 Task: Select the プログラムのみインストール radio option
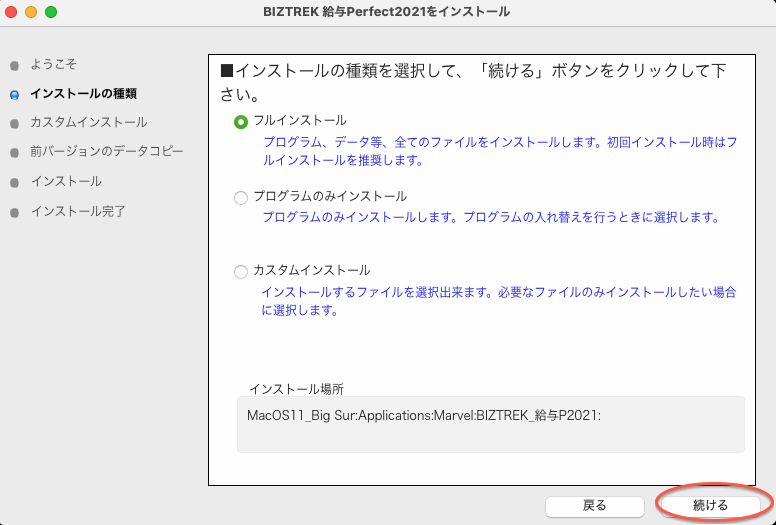[240, 197]
